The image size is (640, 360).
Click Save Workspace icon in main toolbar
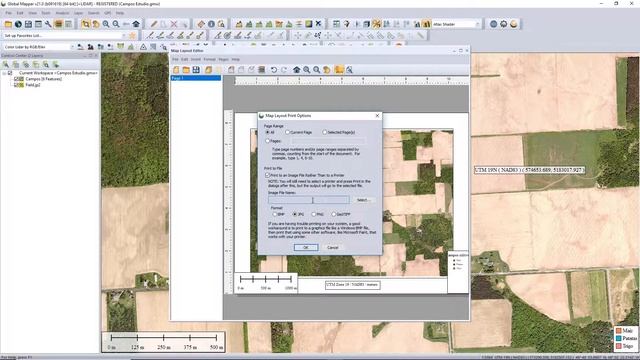click(28, 24)
